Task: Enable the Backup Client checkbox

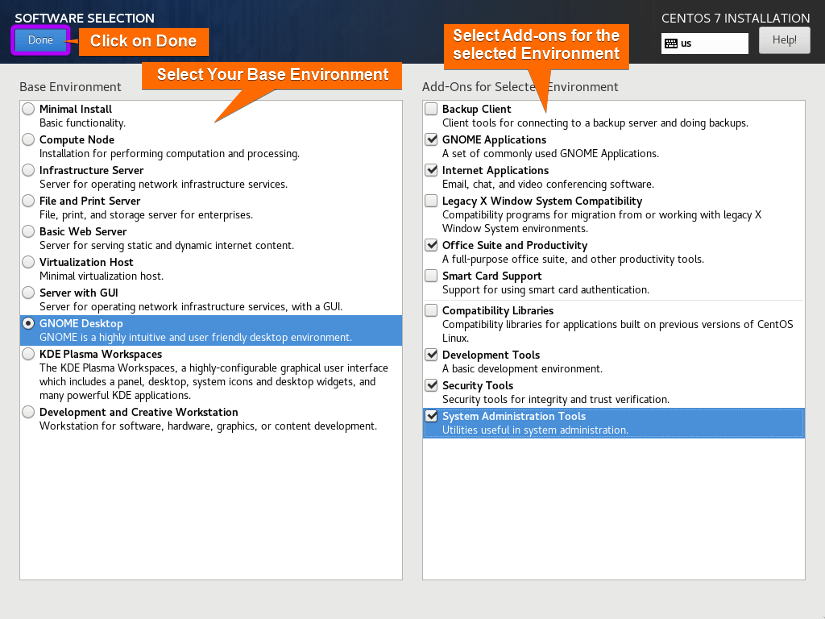Action: tap(431, 109)
